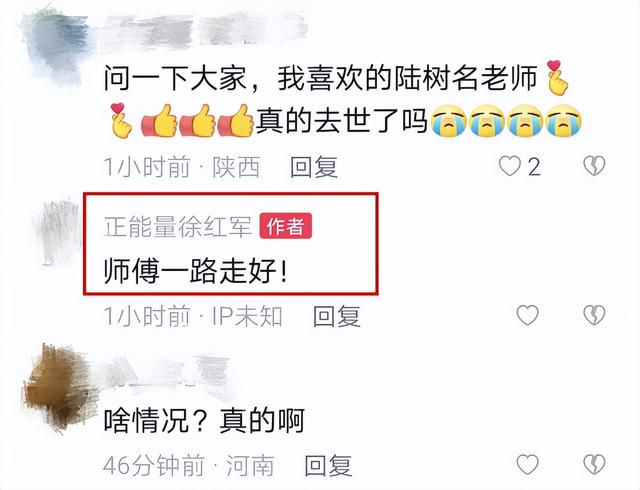
Task: Select the 师傅一路走好! comment text
Action: click(196, 271)
